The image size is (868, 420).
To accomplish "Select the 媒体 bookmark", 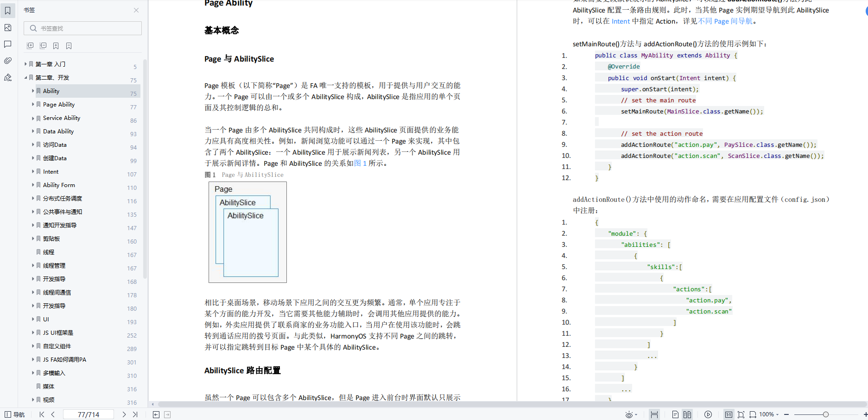I will (x=49, y=387).
